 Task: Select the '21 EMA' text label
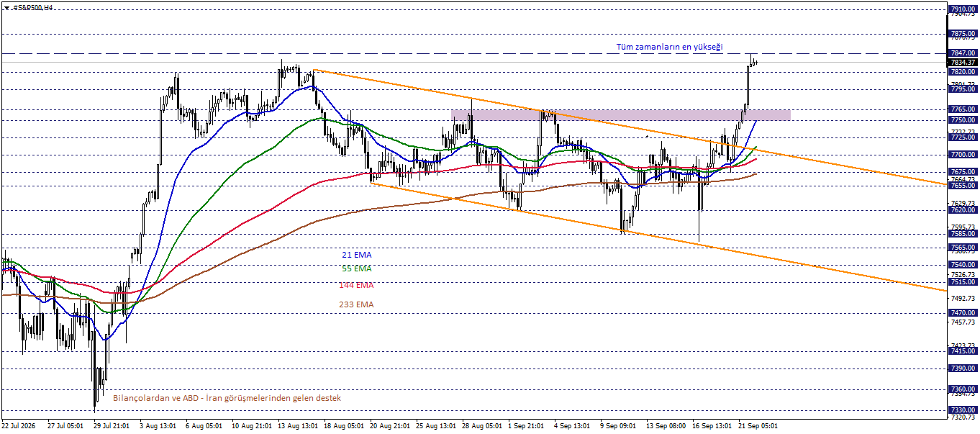coord(357,255)
